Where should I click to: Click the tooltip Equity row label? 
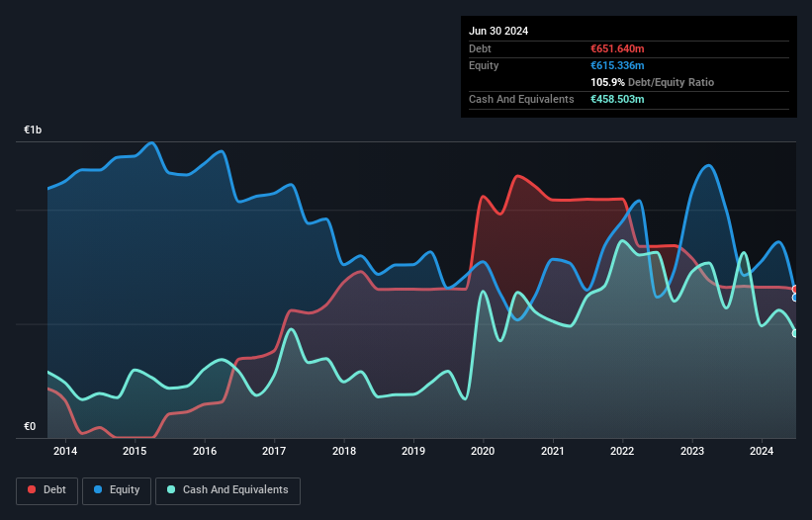(x=484, y=65)
